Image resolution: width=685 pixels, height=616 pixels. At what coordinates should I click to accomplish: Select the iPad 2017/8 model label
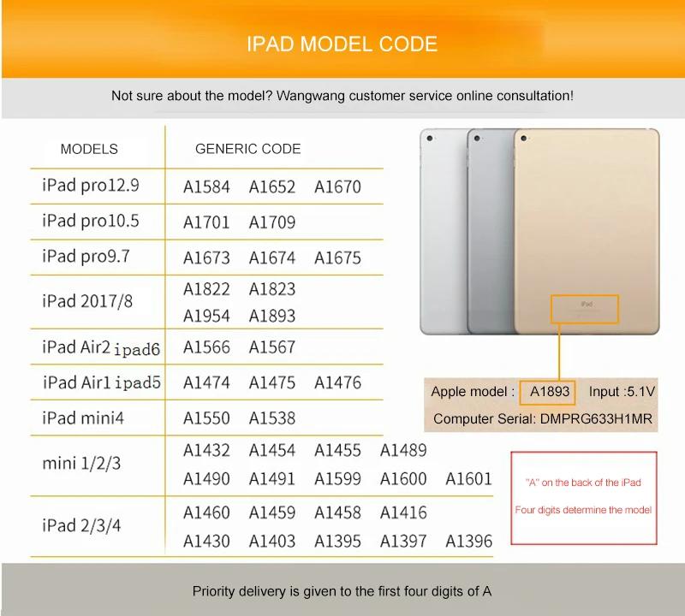(x=87, y=301)
